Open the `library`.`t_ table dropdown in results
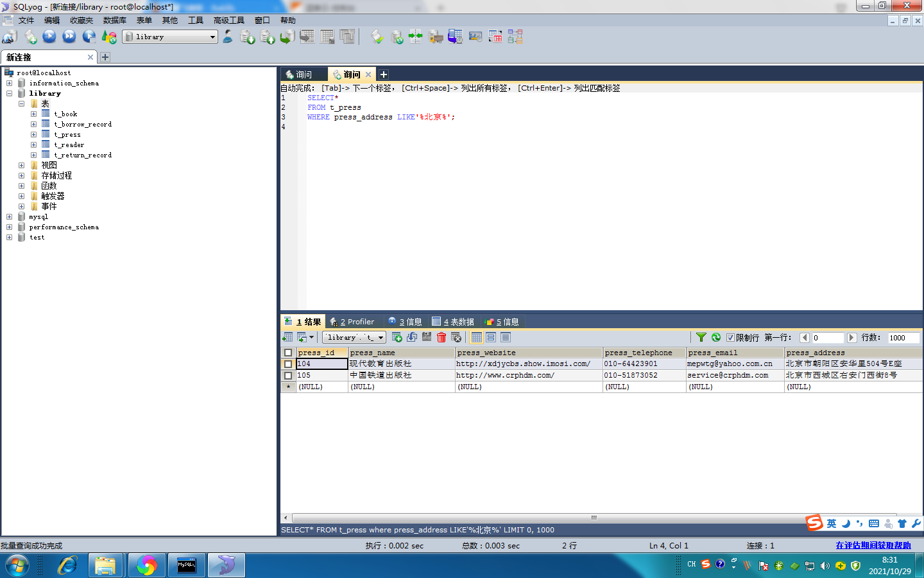 pos(354,337)
